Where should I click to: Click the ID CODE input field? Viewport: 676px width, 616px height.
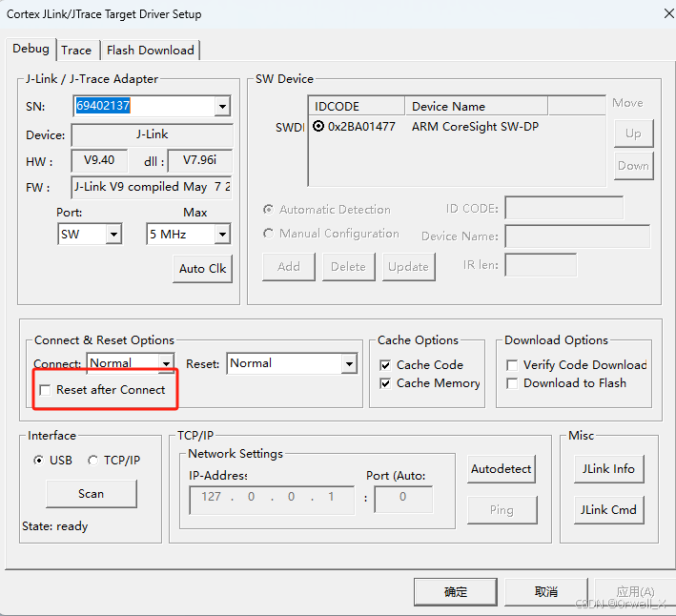(x=564, y=208)
